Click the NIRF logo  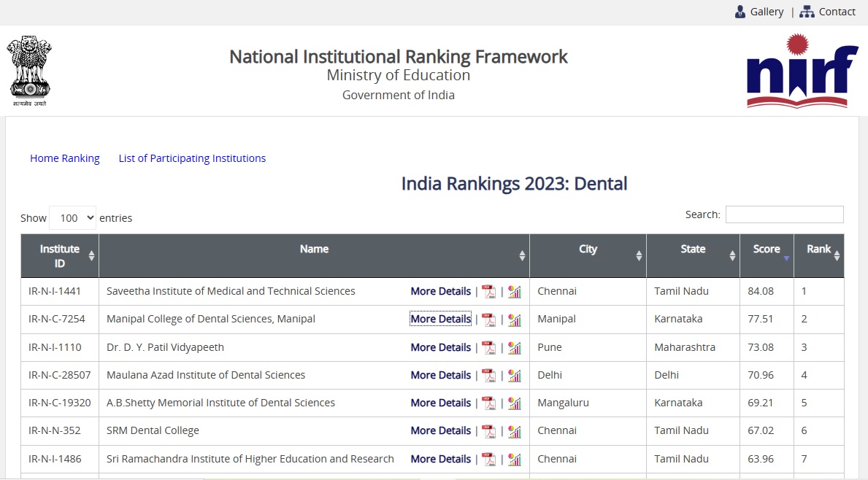tap(802, 71)
